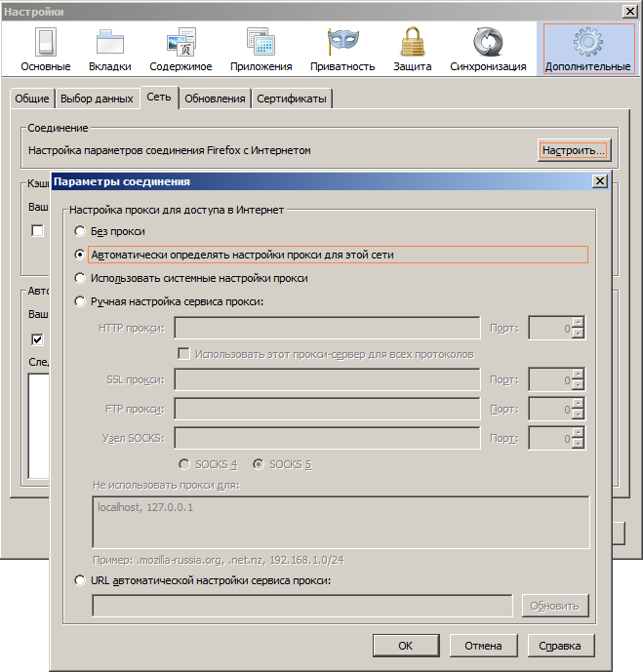
Task: Select Ручная настройка сервиса прокси option
Action: pyautogui.click(x=80, y=301)
